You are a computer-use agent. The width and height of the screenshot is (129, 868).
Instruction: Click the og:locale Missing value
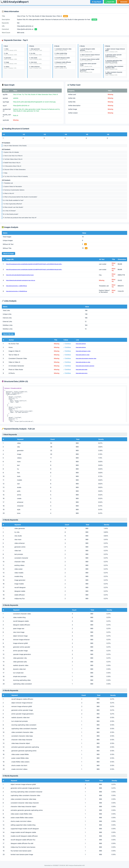(16, 120)
